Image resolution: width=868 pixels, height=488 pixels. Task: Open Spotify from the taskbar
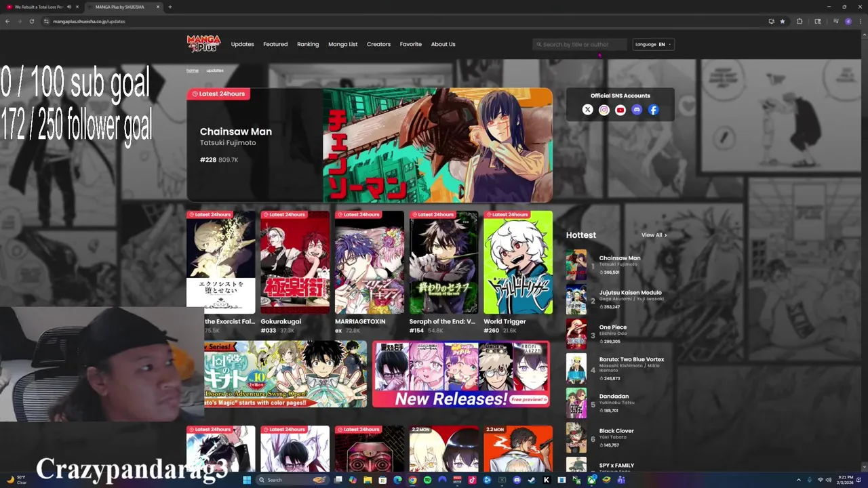tap(427, 480)
